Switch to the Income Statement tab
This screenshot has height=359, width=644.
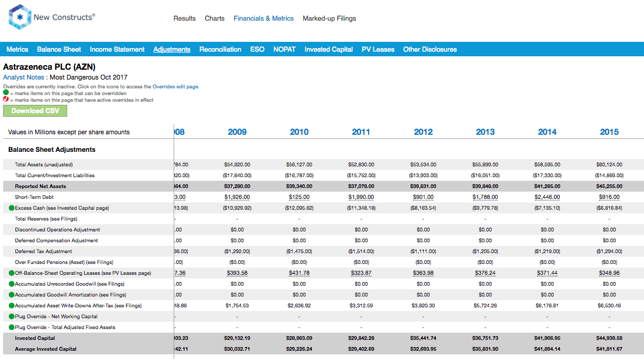pyautogui.click(x=117, y=50)
